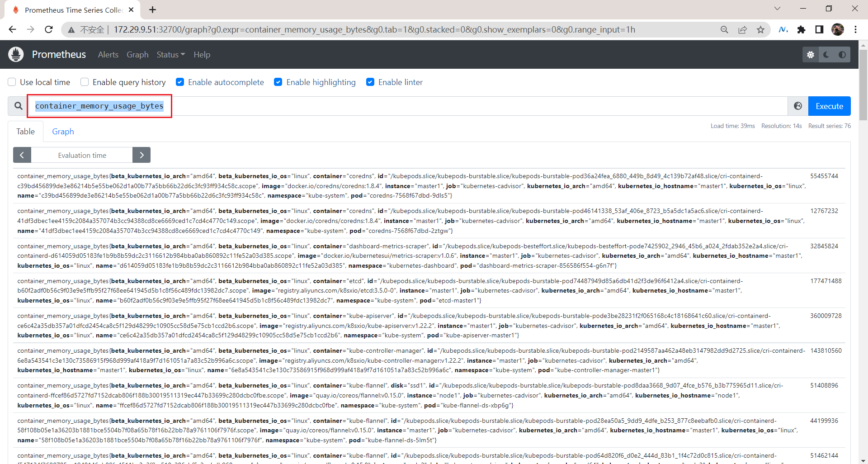Click the browser forward arrow
The width and height of the screenshot is (868, 464).
pyautogui.click(x=30, y=29)
